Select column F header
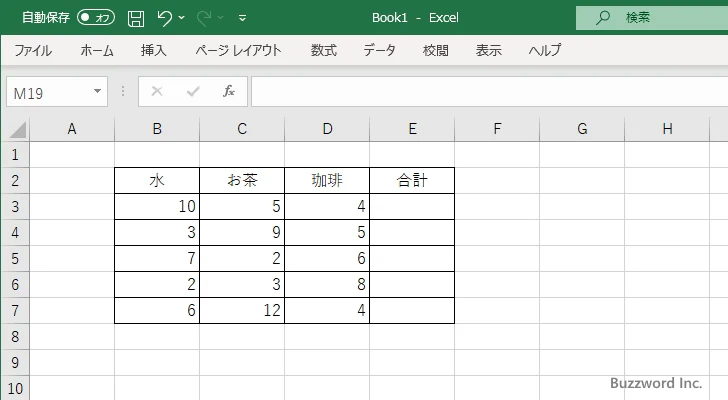 pyautogui.click(x=497, y=129)
